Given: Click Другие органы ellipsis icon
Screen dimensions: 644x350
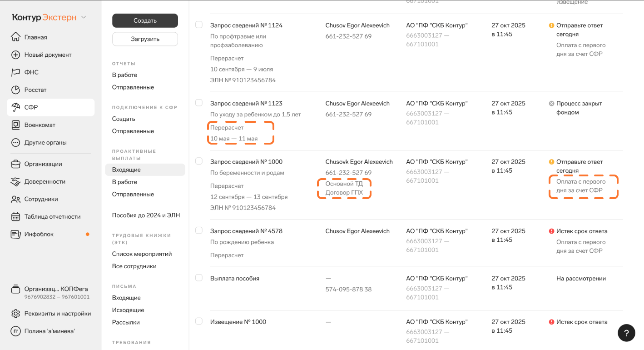Looking at the screenshot, I should tap(16, 143).
